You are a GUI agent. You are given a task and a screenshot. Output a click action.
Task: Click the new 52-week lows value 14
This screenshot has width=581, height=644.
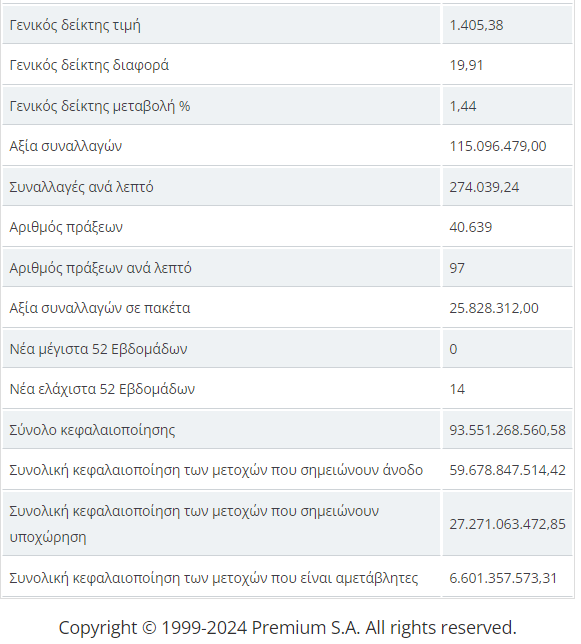pyautogui.click(x=457, y=389)
